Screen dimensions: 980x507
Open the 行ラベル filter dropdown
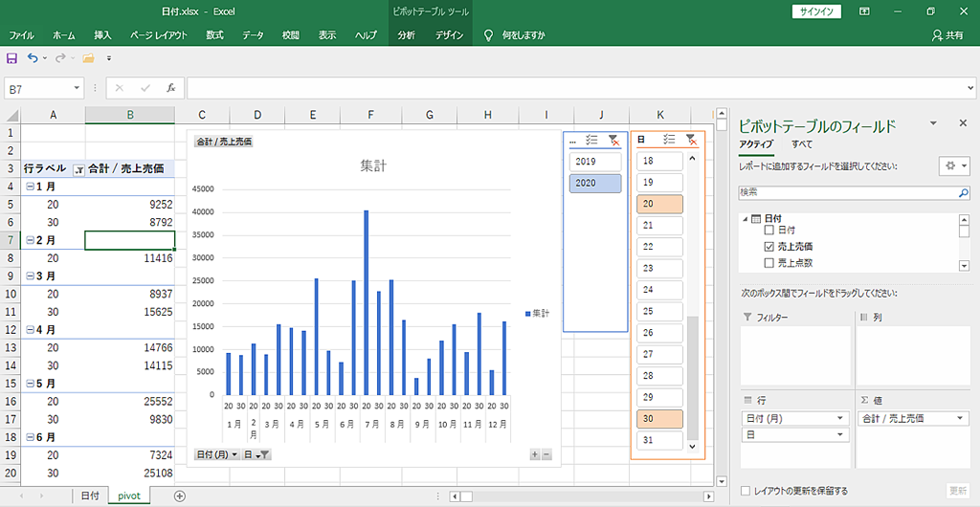(79, 168)
